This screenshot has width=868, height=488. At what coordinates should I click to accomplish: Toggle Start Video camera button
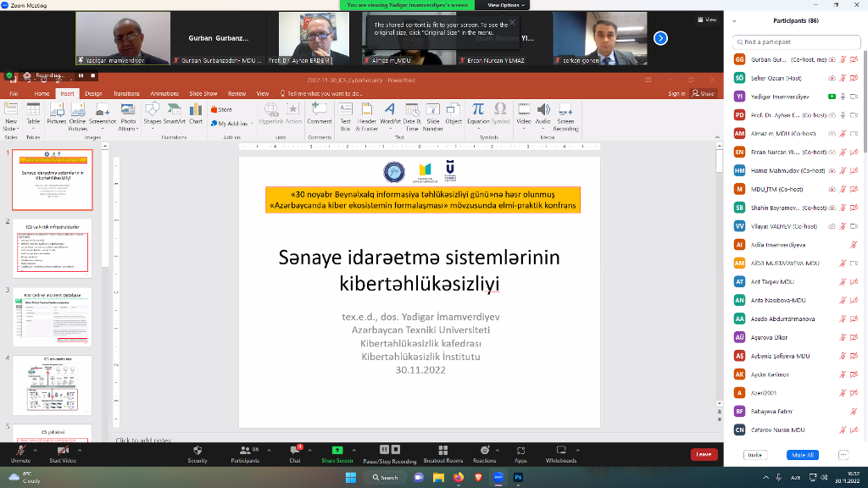pyautogui.click(x=62, y=451)
